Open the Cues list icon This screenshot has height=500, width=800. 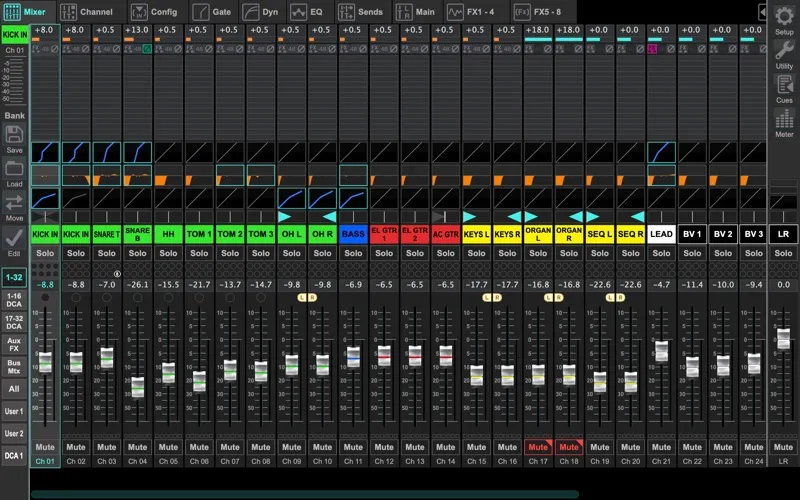[x=784, y=84]
